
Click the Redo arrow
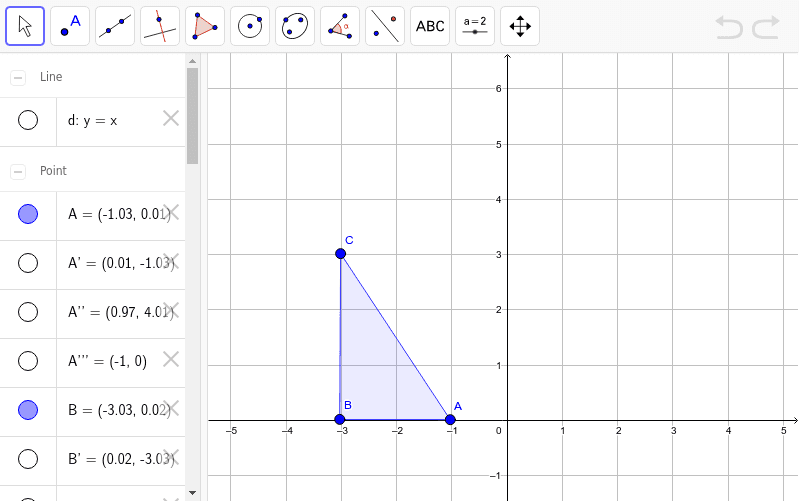pos(766,27)
